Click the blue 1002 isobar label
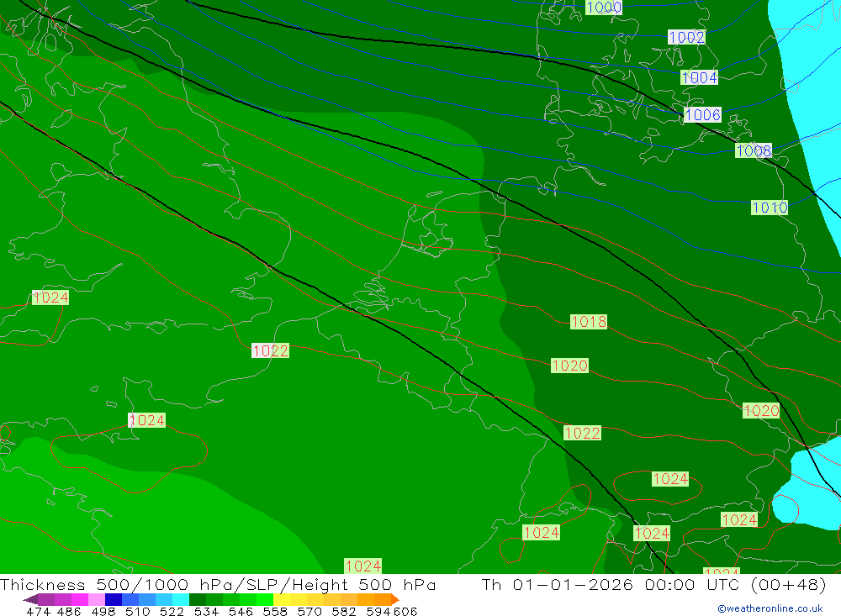 686,37
